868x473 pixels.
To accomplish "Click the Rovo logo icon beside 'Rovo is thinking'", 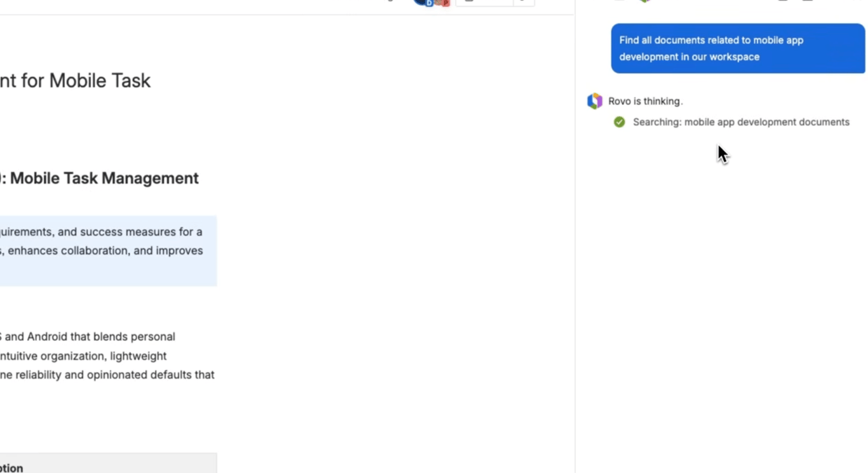I will [x=594, y=101].
